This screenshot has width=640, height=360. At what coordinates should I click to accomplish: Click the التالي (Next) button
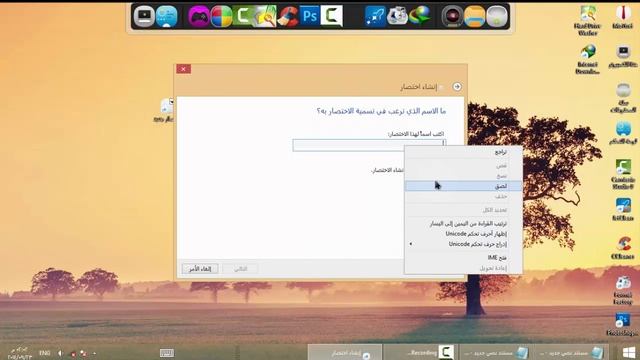click(240, 269)
